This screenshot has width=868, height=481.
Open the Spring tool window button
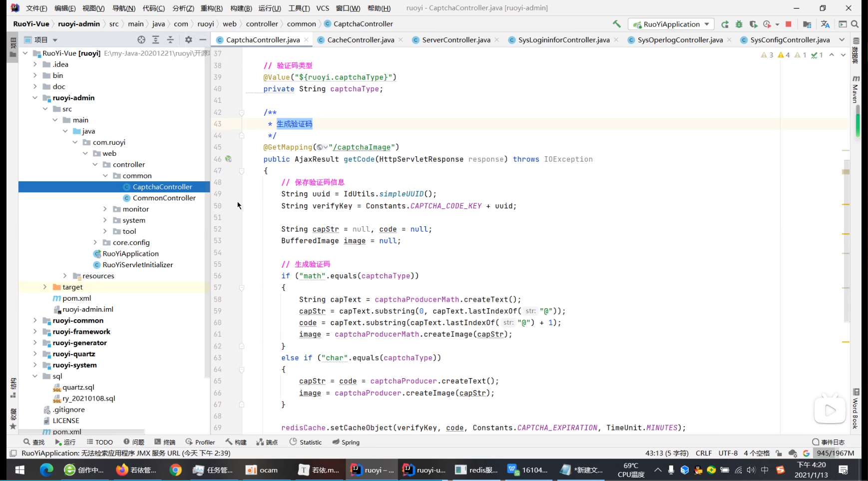346,442
